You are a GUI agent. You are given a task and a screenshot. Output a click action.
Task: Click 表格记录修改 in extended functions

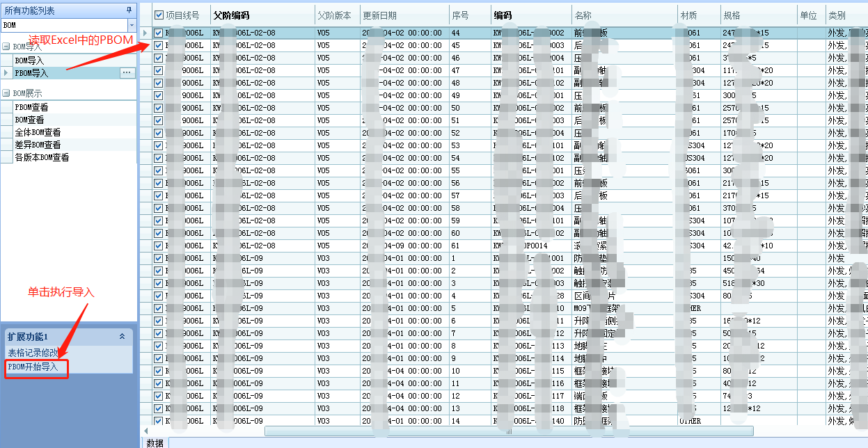(33, 353)
